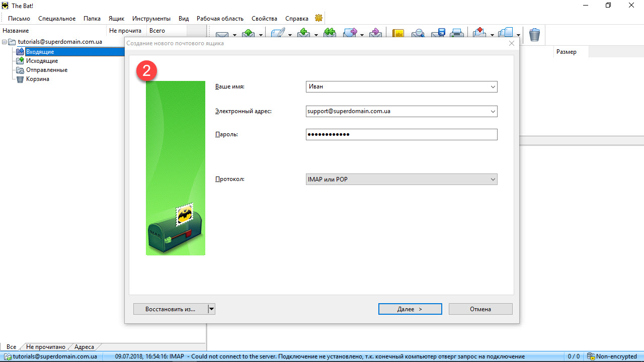Open the Send Queued Mail dropdown arrow
This screenshot has height=362, width=644.
261,35
